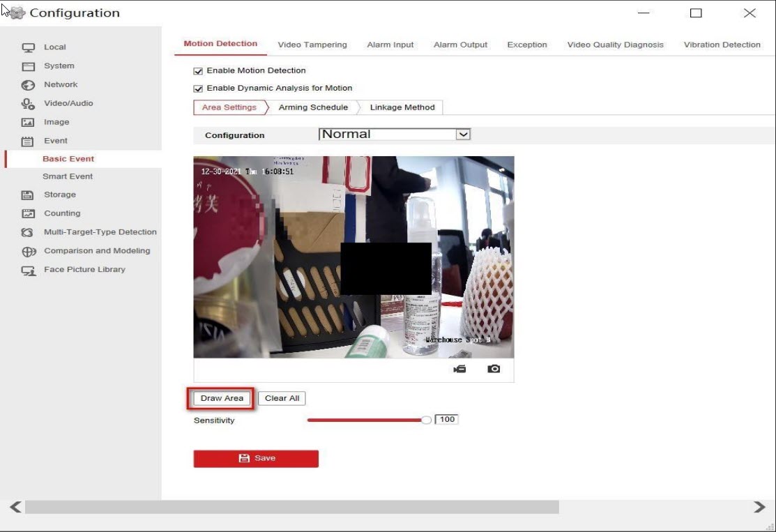776x532 pixels.
Task: Expand the Event section in sidebar
Action: point(55,141)
